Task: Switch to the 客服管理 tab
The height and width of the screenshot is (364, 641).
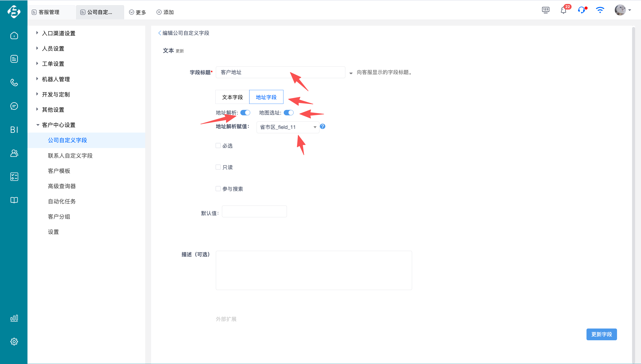Action: tap(49, 12)
